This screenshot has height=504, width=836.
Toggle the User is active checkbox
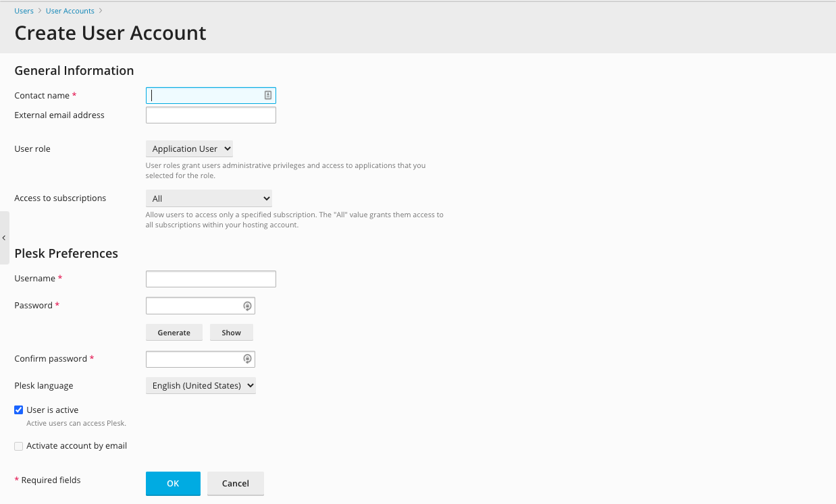19,410
